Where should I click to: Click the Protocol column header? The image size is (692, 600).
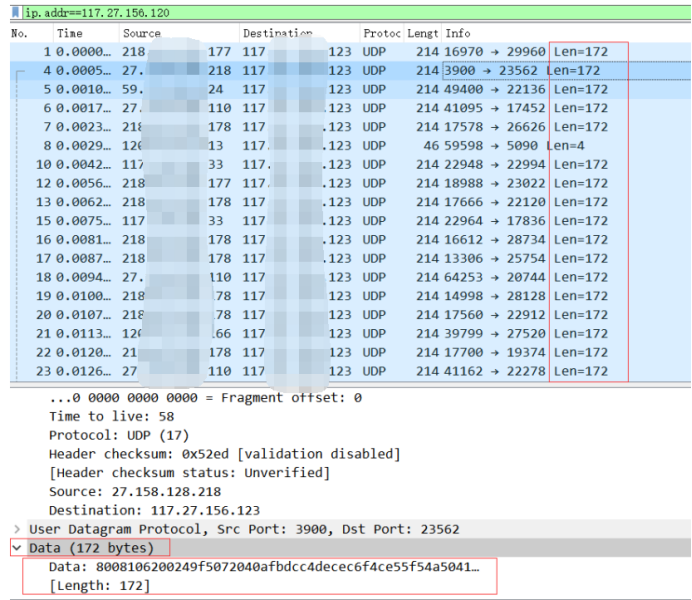[x=382, y=34]
